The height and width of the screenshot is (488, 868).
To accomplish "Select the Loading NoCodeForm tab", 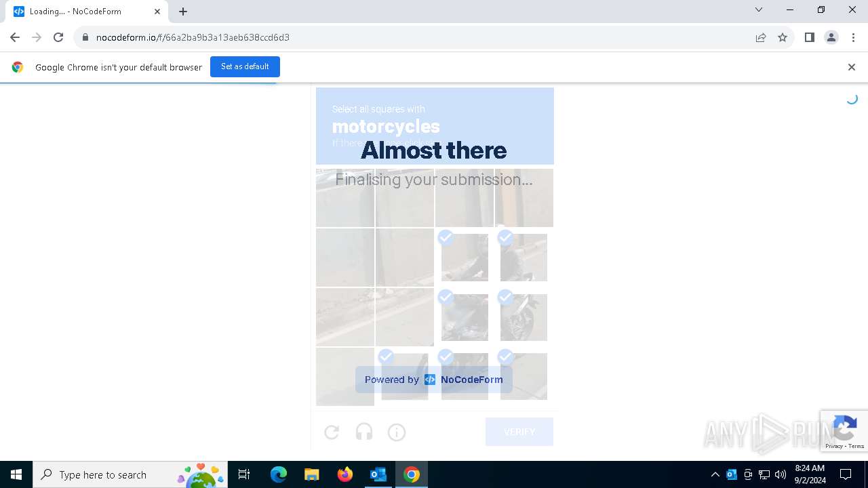I will tap(87, 12).
